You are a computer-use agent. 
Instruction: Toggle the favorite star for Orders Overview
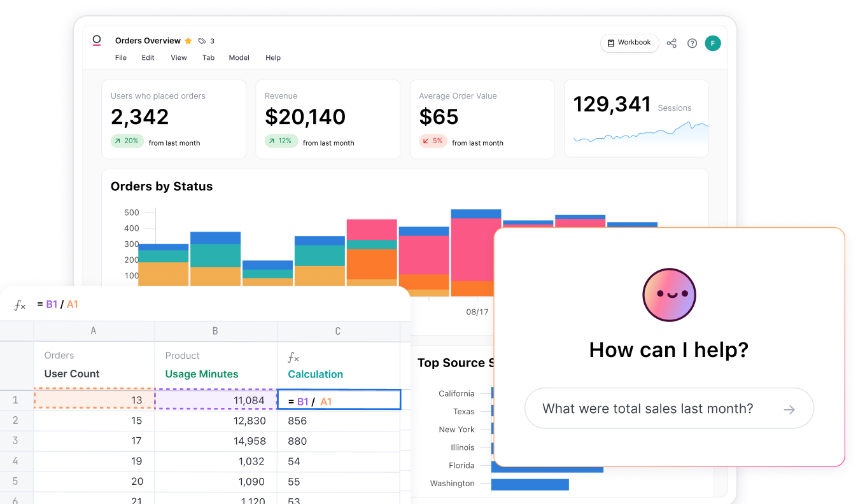point(188,40)
